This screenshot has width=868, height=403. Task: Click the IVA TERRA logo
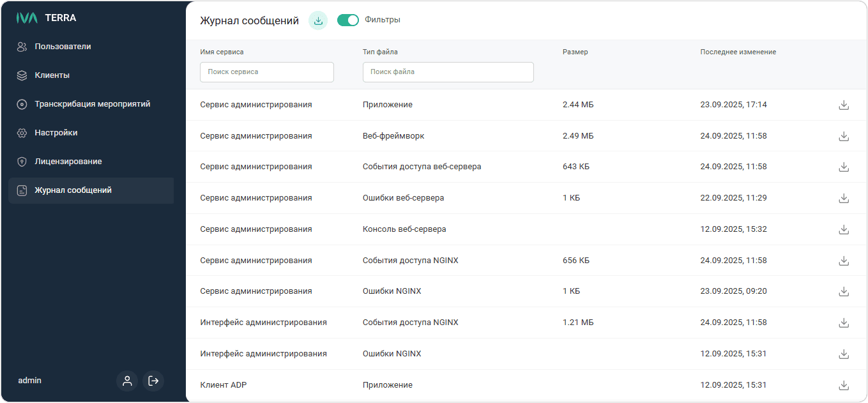(47, 18)
